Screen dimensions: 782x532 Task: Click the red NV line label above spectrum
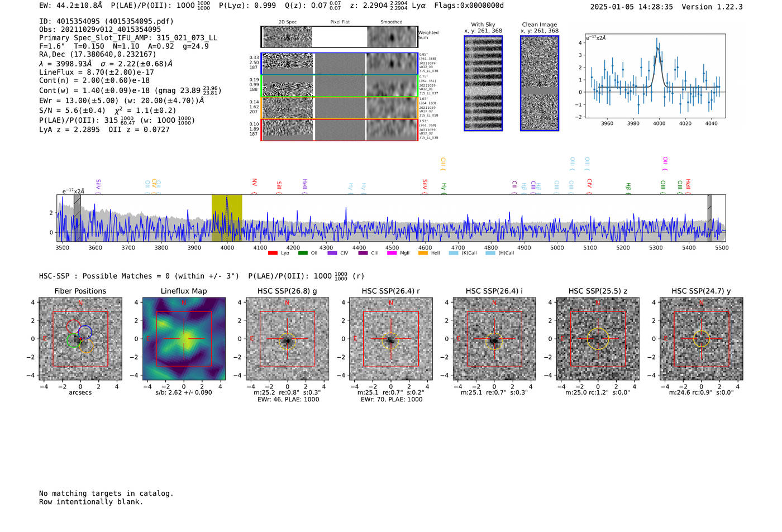[x=254, y=183]
